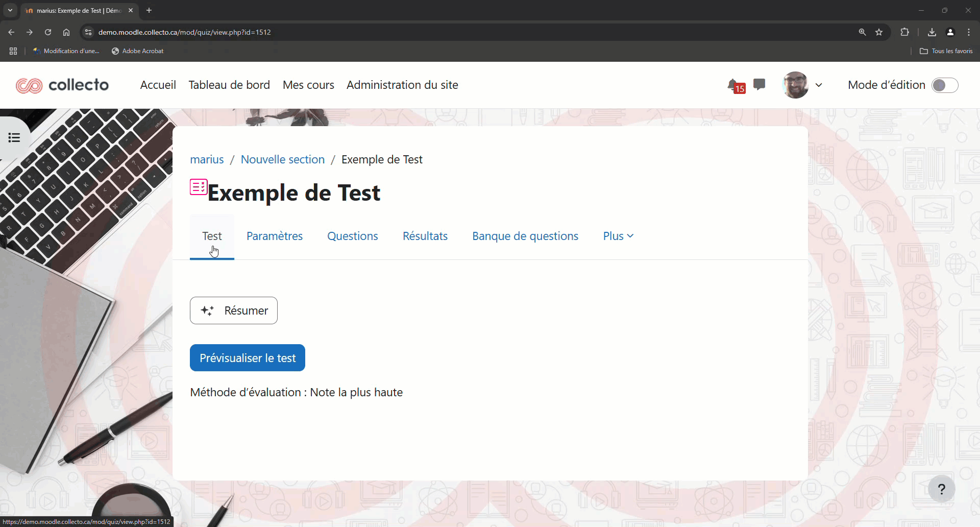Viewport: 980px width, 527px height.
Task: Click the Résumer button
Action: [234, 310]
